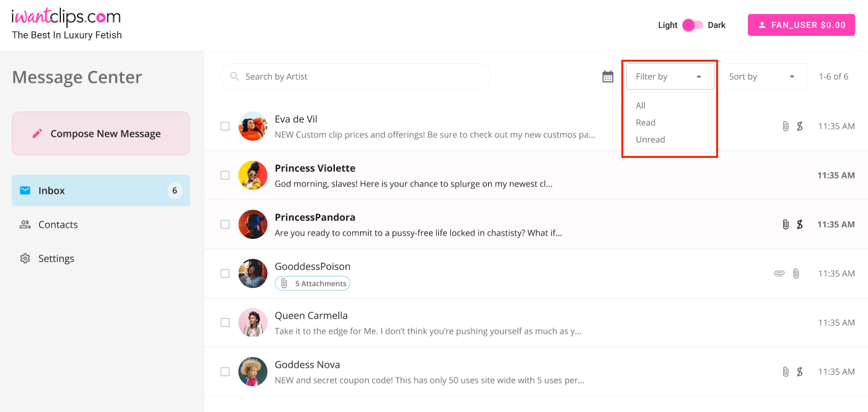The image size is (868, 412).
Task: Click the Princess Violette sender name
Action: [x=315, y=168]
